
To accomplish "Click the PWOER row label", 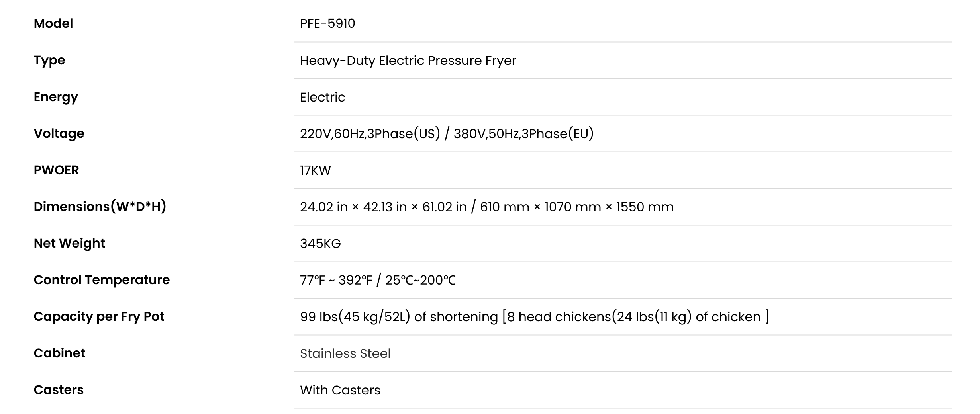I will [x=56, y=170].
